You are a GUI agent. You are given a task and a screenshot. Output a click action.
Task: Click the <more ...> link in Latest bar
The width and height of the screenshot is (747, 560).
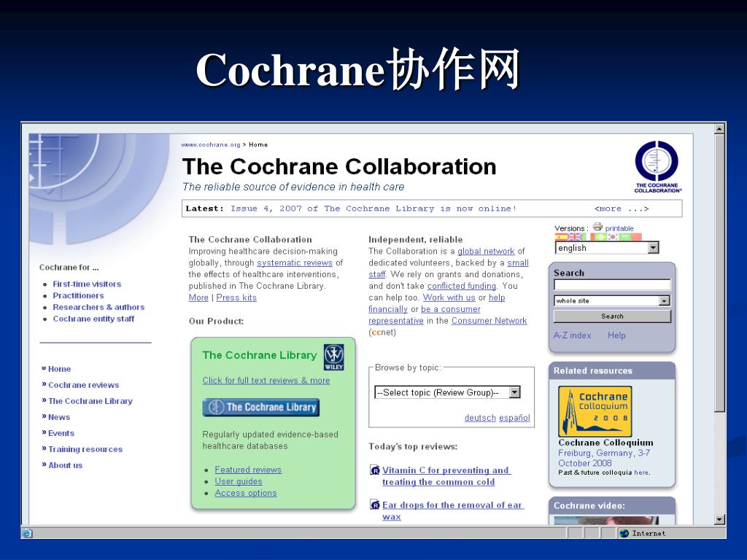click(622, 209)
